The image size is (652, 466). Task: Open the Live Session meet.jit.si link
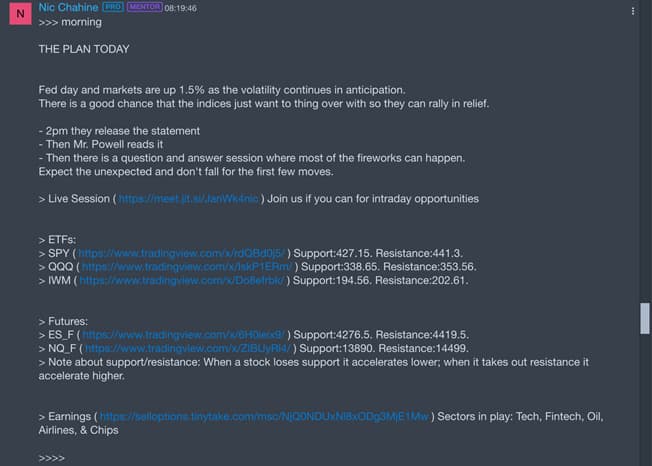tap(188, 199)
